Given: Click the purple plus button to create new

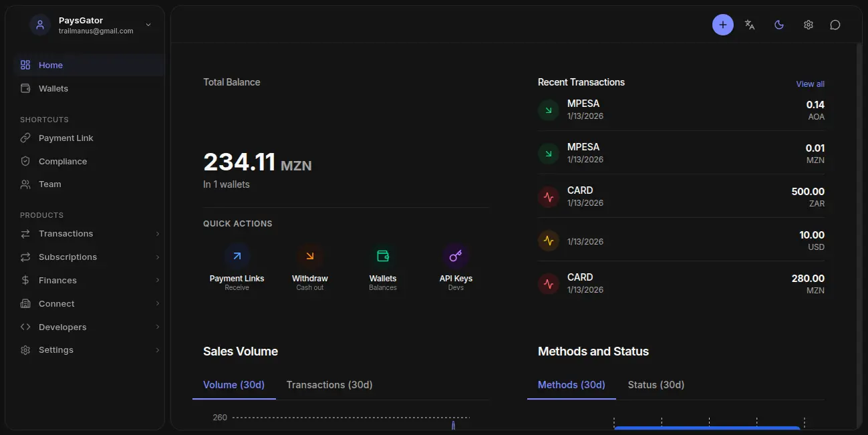Looking at the screenshot, I should coord(722,24).
